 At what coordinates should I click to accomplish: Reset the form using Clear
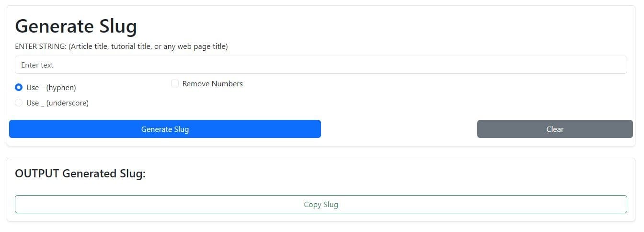coord(554,129)
